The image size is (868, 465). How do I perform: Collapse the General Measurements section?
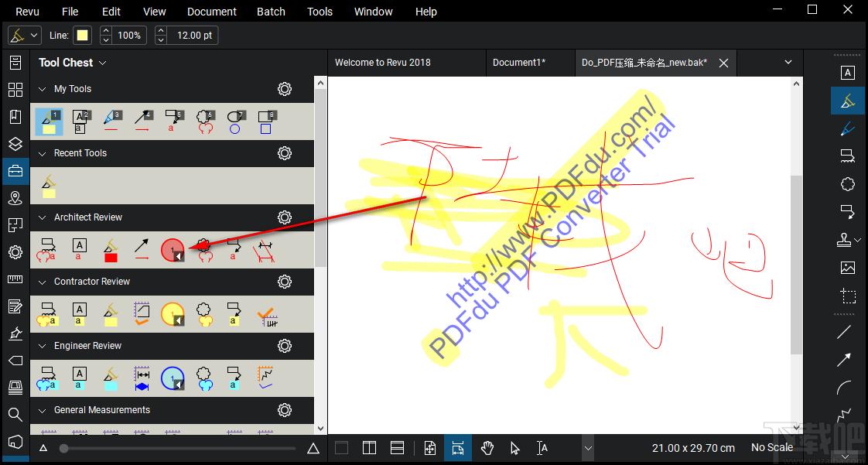point(42,410)
